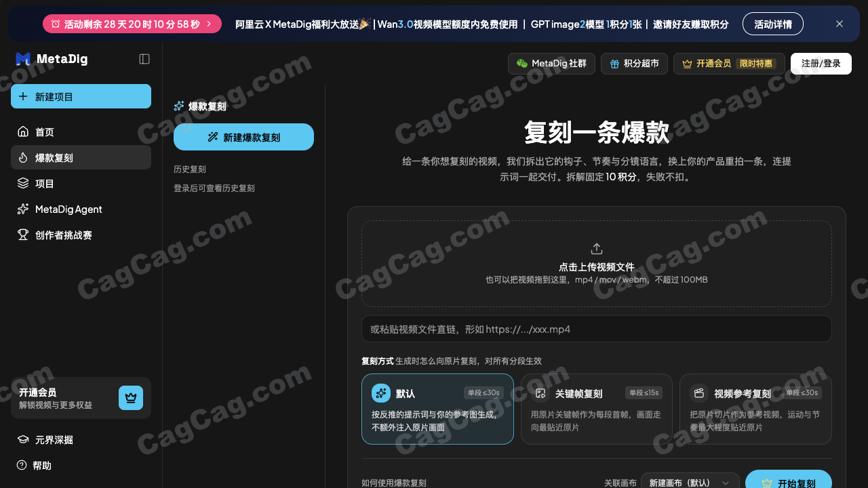868x488 pixels.
Task: Click the 单段 ≤30s badge on 默认
Action: pos(484,392)
